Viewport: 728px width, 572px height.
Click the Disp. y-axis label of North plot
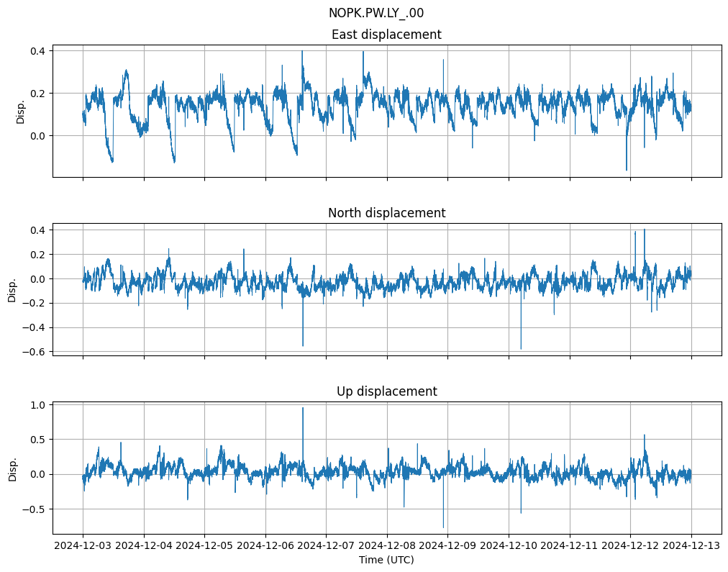click(x=12, y=290)
